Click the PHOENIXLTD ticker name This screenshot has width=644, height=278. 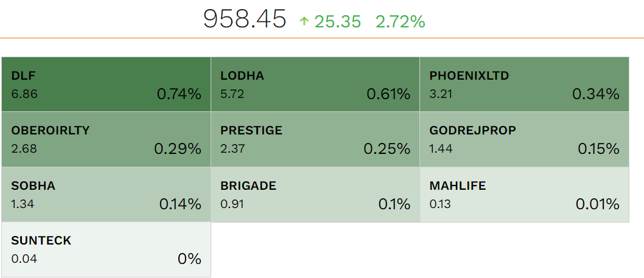click(469, 76)
